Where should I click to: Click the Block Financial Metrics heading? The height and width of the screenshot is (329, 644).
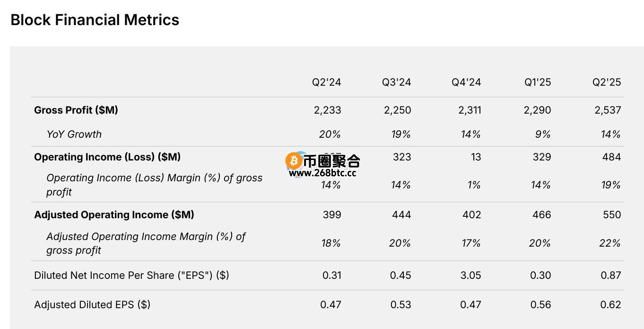[95, 20]
